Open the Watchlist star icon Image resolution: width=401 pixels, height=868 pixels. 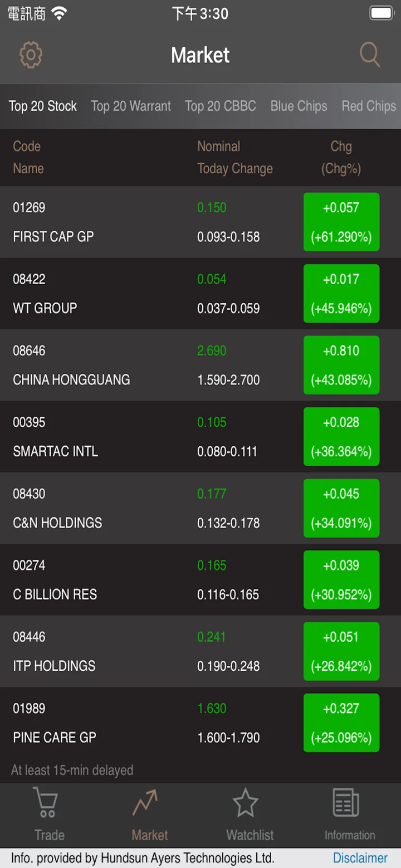246,803
